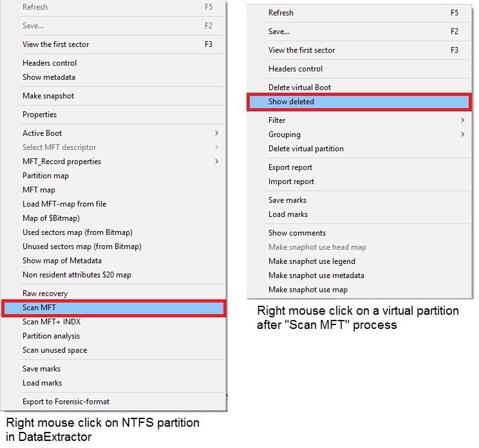The height and width of the screenshot is (448, 479).
Task: Click Raw recovery menu entry
Action: point(45,294)
